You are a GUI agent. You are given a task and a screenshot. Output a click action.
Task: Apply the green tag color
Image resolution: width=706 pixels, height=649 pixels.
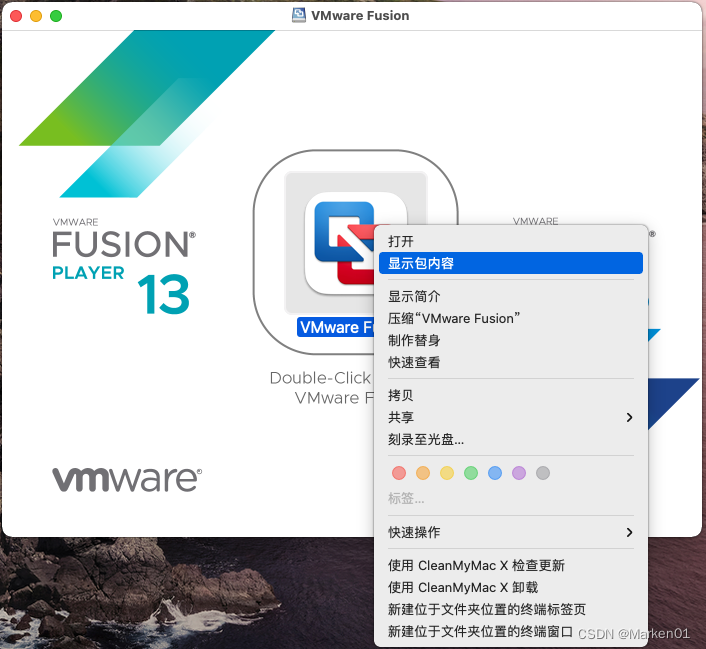(471, 473)
